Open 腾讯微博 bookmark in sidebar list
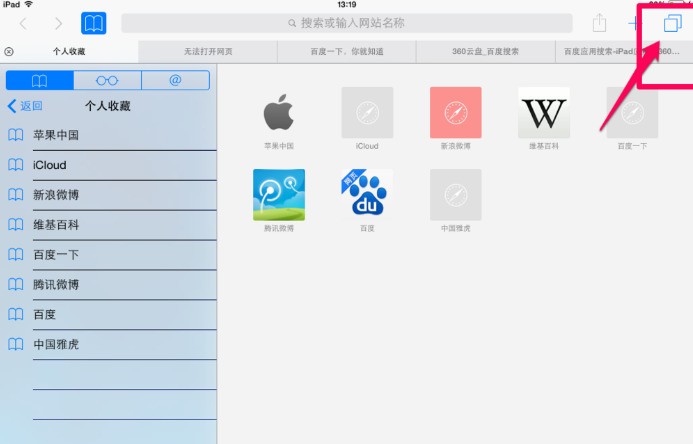Screen dimensions: 693x444 point(108,285)
